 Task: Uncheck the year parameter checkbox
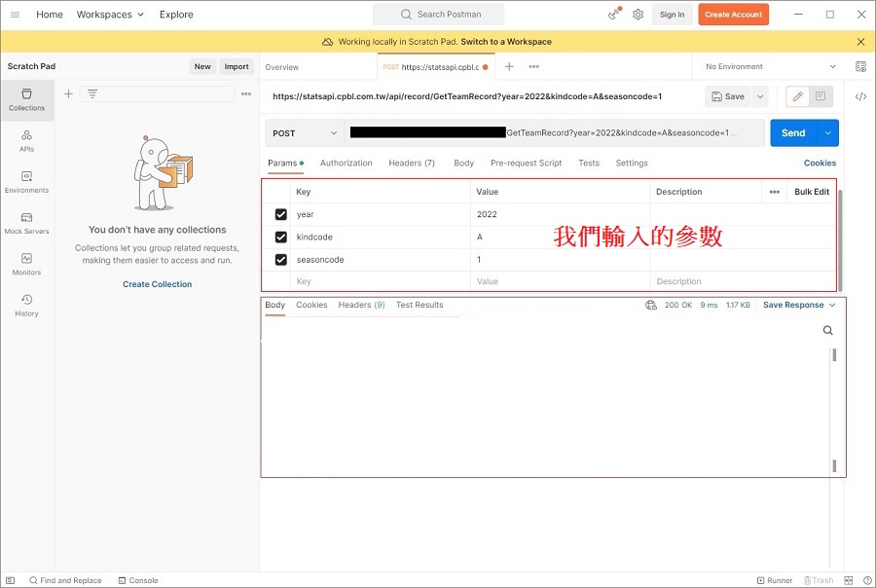tap(281, 214)
